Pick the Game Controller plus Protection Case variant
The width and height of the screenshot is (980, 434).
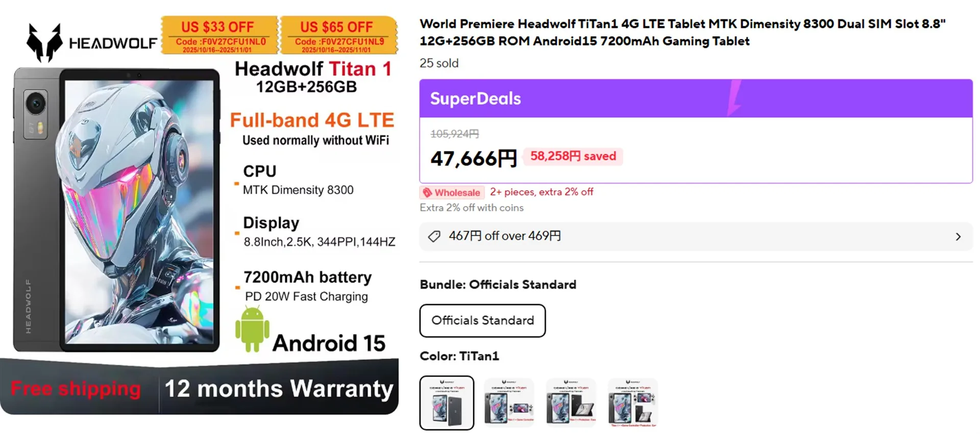[x=632, y=403]
